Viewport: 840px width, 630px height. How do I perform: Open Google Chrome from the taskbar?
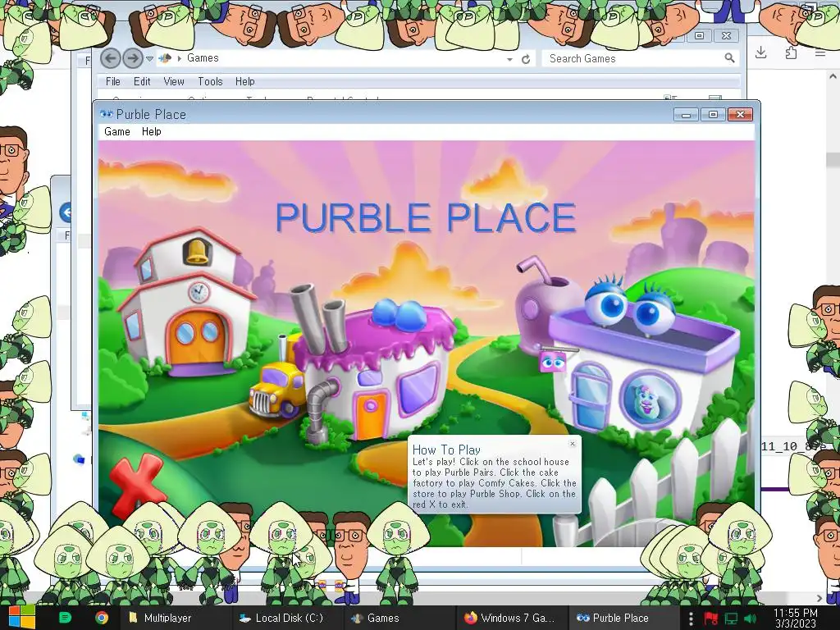pyautogui.click(x=101, y=618)
